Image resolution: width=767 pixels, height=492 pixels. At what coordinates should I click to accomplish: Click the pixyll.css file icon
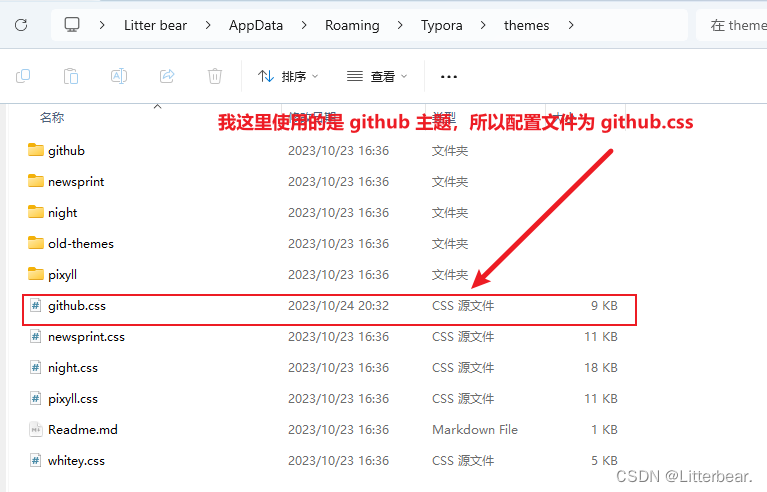click(36, 399)
